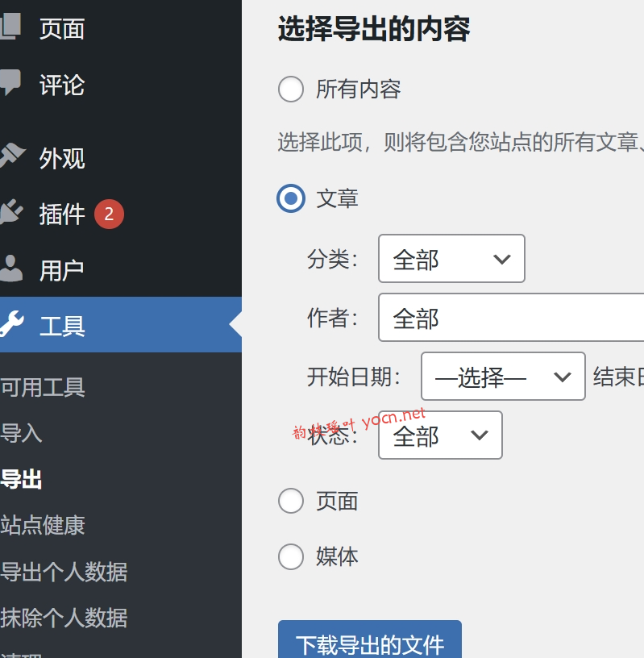
Task: Click the 文章 label text
Action: (x=337, y=198)
